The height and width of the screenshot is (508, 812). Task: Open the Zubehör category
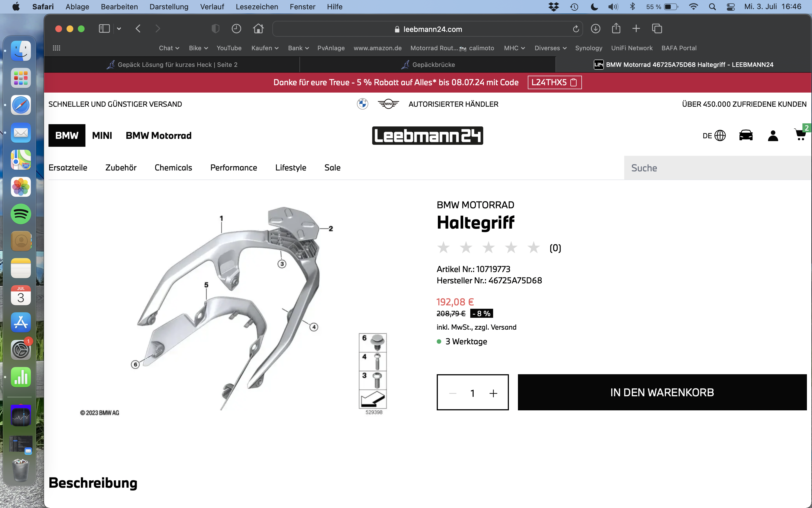pos(121,168)
